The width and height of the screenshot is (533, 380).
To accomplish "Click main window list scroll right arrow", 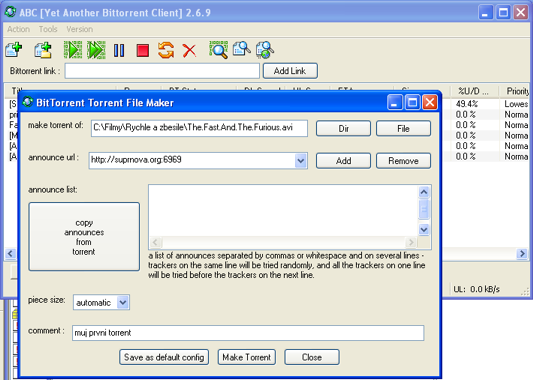I will click(x=522, y=254).
